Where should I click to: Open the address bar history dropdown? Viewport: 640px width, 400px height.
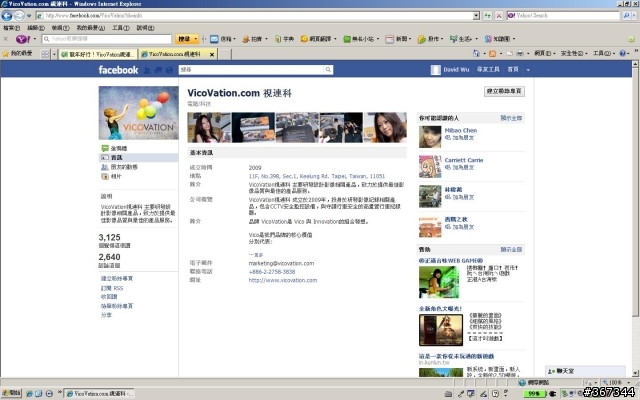[476, 16]
